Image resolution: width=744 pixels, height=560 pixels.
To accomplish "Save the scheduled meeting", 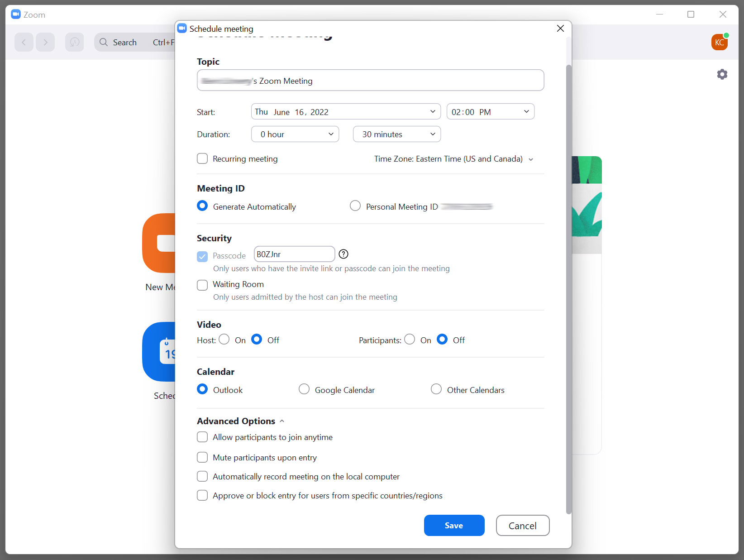I will 454,525.
